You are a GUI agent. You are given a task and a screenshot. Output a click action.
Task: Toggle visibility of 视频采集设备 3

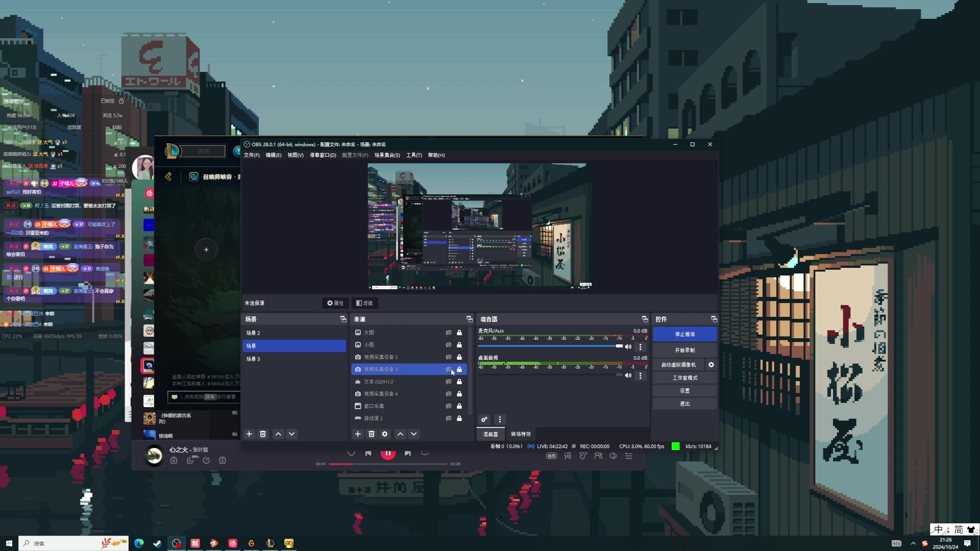click(x=448, y=369)
